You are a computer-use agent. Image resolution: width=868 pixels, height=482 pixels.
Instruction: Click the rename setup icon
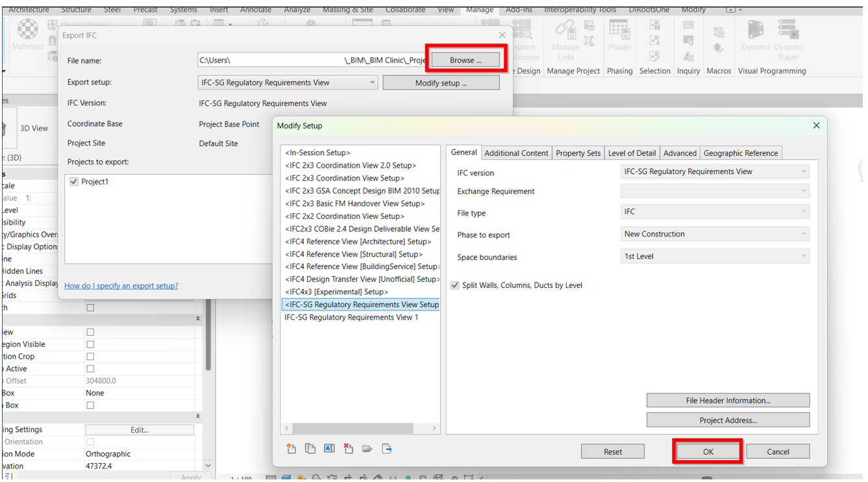coord(329,449)
